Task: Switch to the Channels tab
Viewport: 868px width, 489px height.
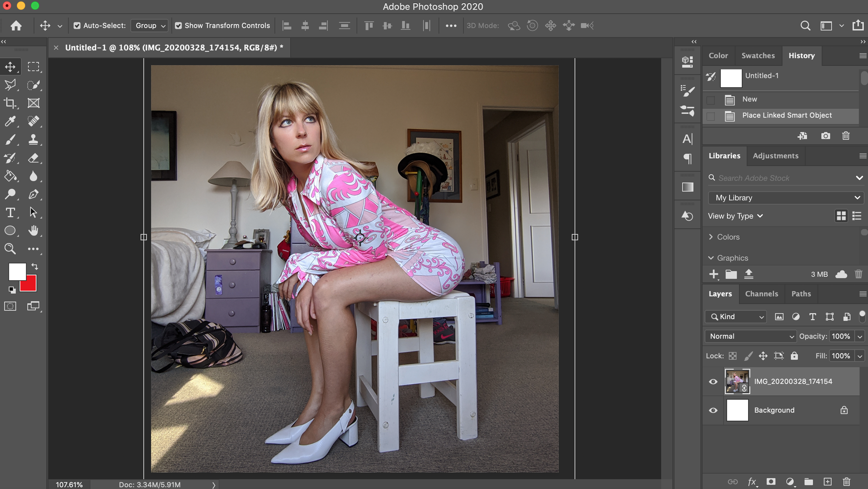Action: [761, 294]
